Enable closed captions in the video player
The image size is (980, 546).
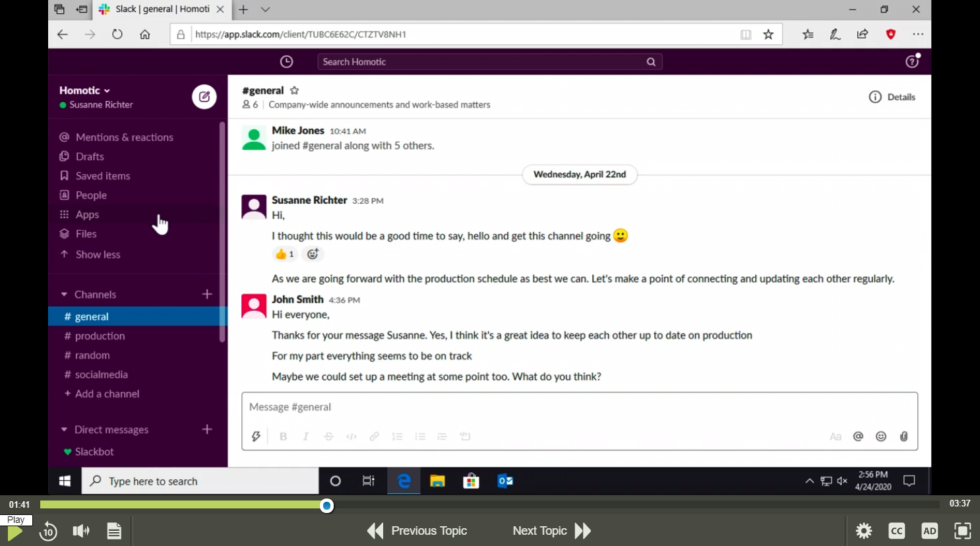click(x=896, y=531)
